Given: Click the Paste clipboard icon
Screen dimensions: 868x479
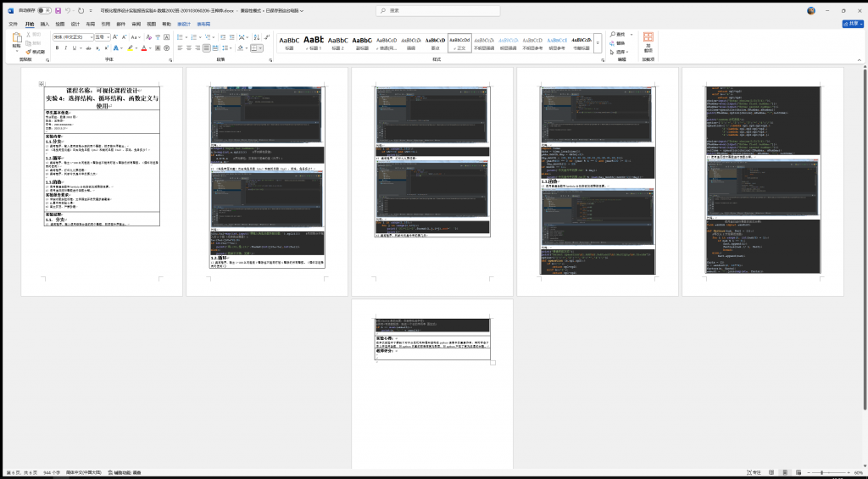Looking at the screenshot, I should click(16, 40).
